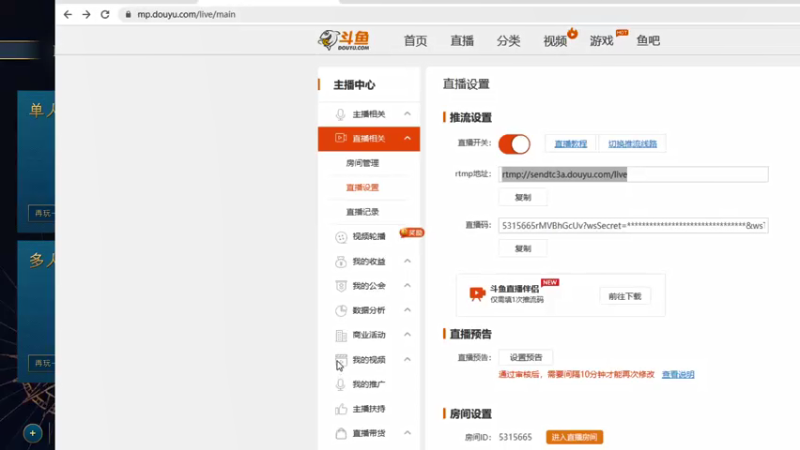This screenshot has width=800, height=450.
Task: Click the Douyu logo
Action: (343, 40)
